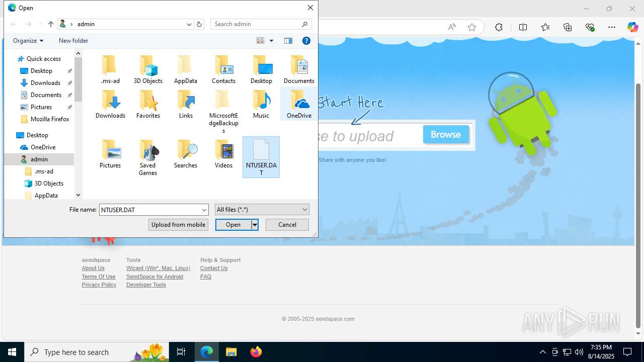Click the Edge favorites star icon

pyautogui.click(x=472, y=27)
